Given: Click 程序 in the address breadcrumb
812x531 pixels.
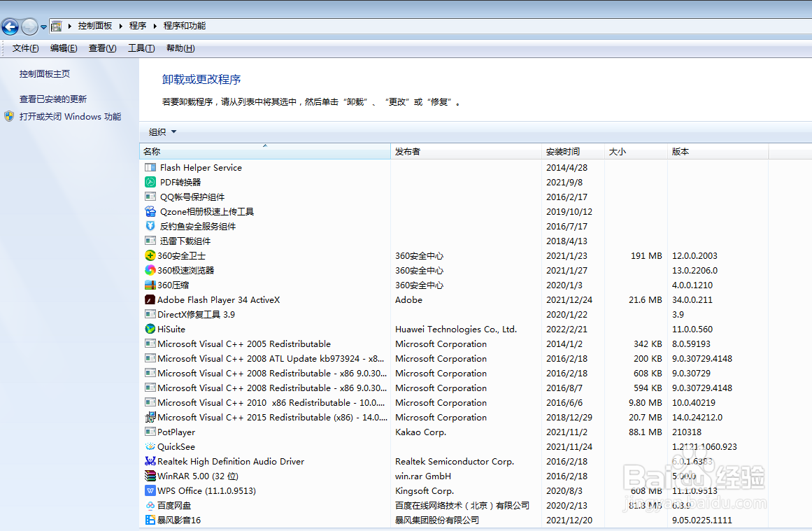Looking at the screenshot, I should tap(138, 26).
